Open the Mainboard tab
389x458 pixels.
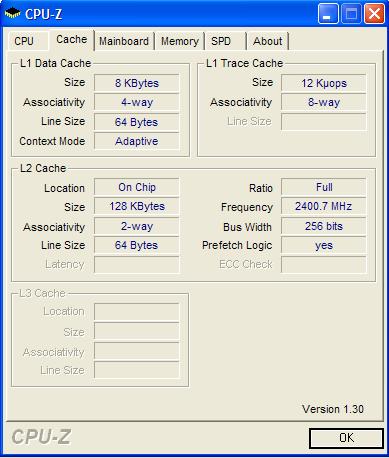[x=124, y=41]
